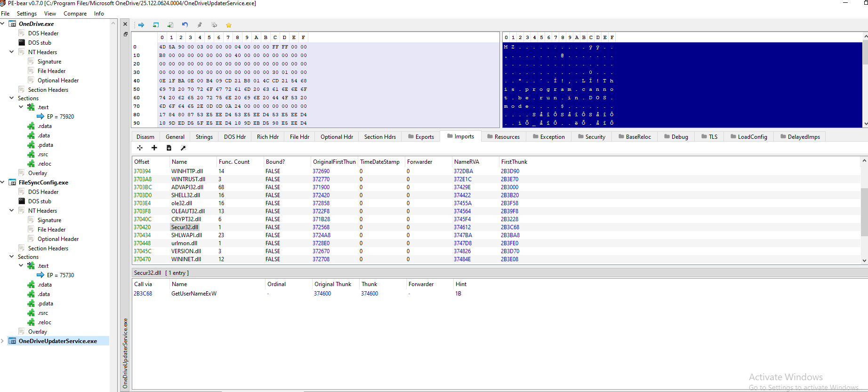Click the EP arrow icon under OneDrive.exe .text
868x392 pixels.
(x=40, y=116)
